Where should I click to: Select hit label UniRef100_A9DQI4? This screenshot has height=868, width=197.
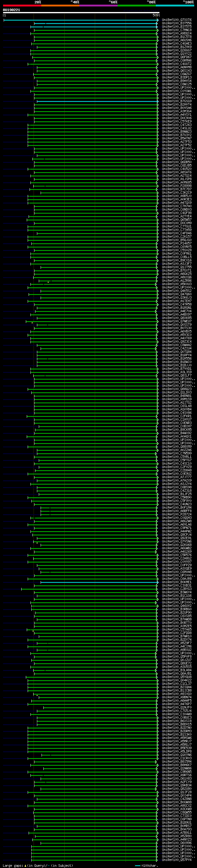(x=177, y=34)
